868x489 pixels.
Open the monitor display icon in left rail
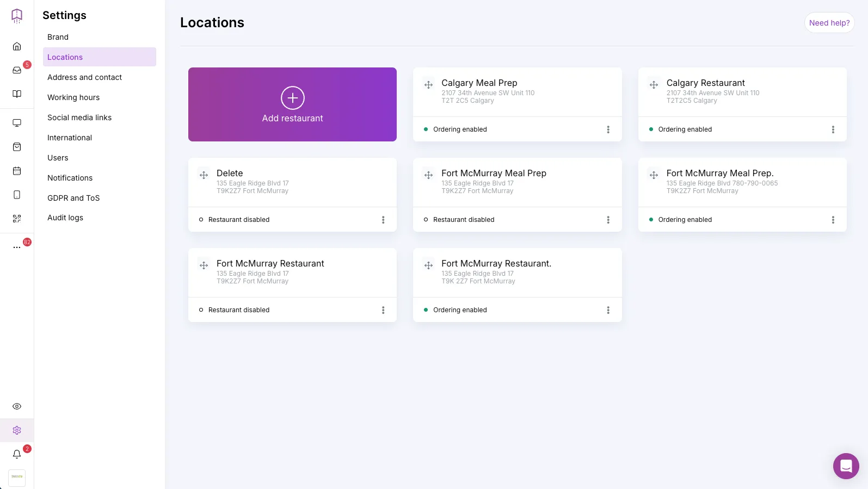pyautogui.click(x=17, y=123)
